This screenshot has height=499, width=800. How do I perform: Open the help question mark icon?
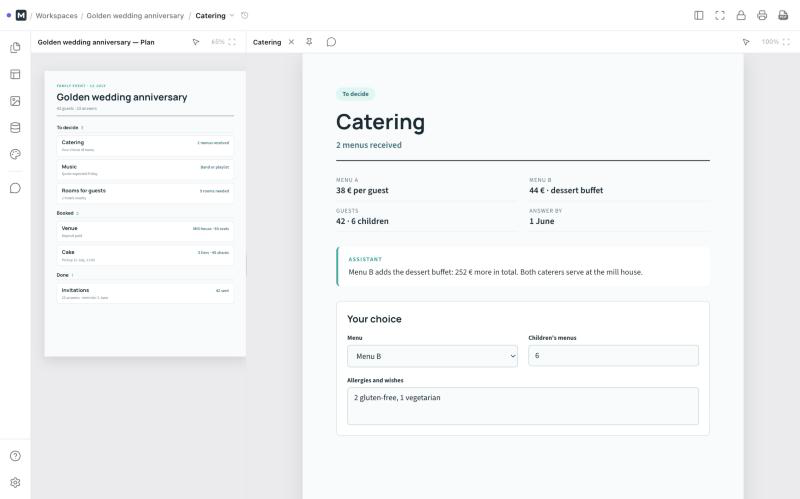point(15,456)
